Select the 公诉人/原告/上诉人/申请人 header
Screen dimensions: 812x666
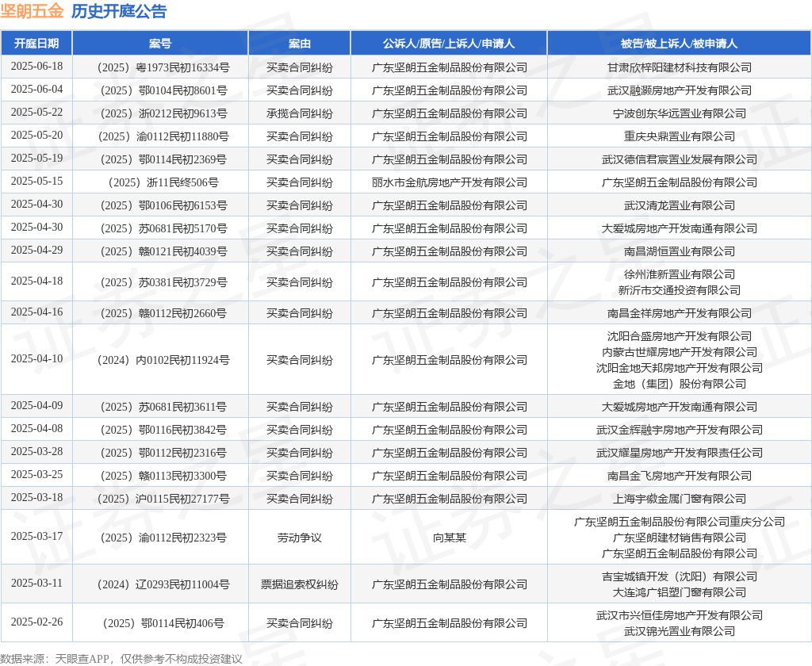(449, 44)
